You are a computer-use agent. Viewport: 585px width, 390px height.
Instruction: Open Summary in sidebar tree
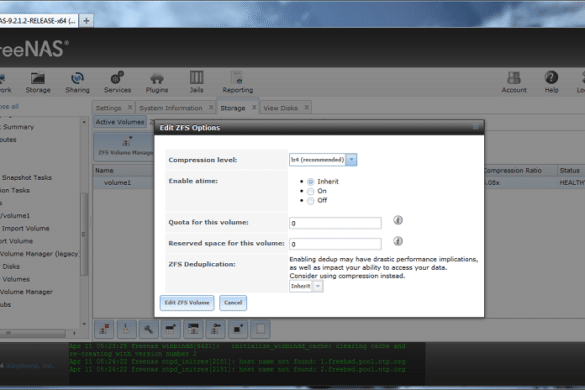tap(18, 127)
